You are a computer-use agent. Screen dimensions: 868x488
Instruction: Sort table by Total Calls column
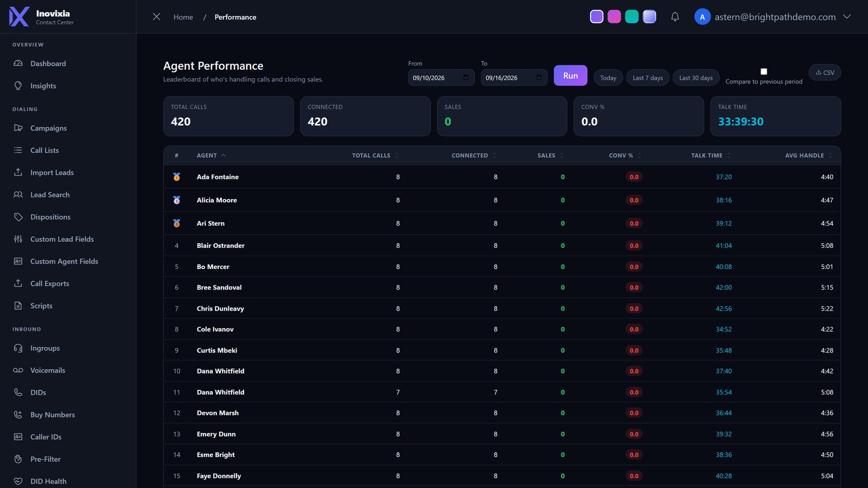coord(375,156)
